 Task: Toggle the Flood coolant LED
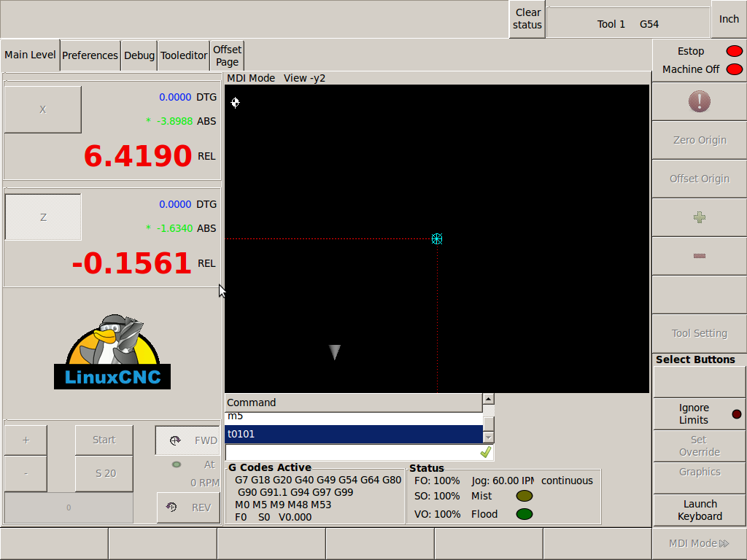click(x=524, y=514)
